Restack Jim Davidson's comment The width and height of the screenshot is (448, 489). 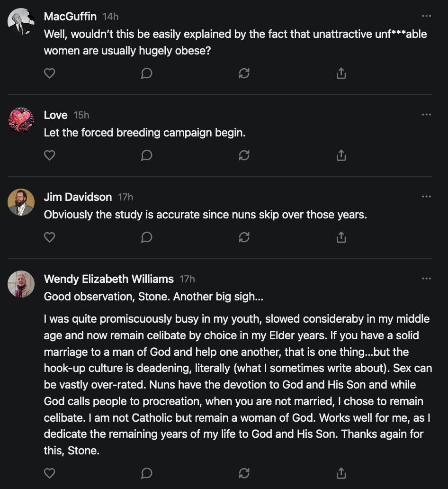pyautogui.click(x=244, y=237)
